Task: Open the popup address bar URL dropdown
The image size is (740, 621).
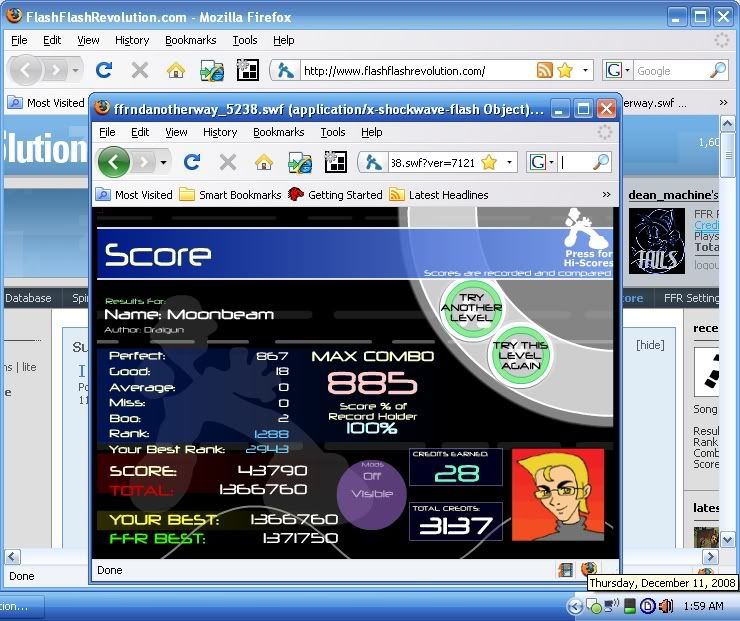Action: (509, 162)
